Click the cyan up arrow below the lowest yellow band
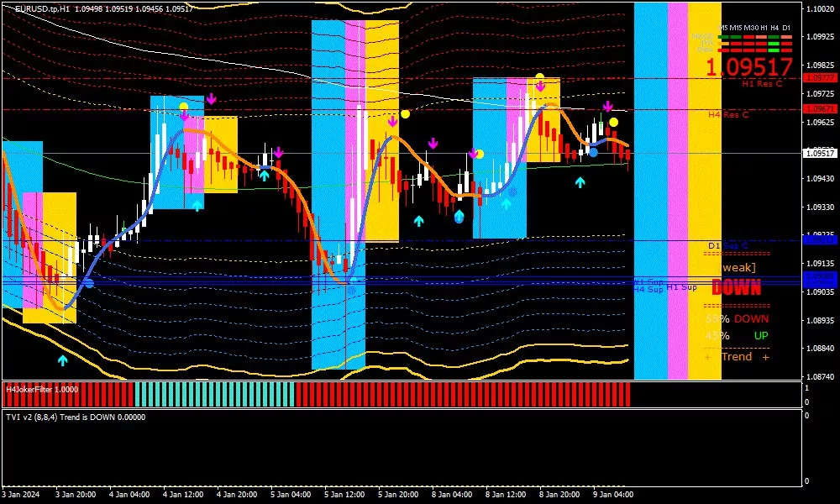The image size is (840, 504). [62, 360]
